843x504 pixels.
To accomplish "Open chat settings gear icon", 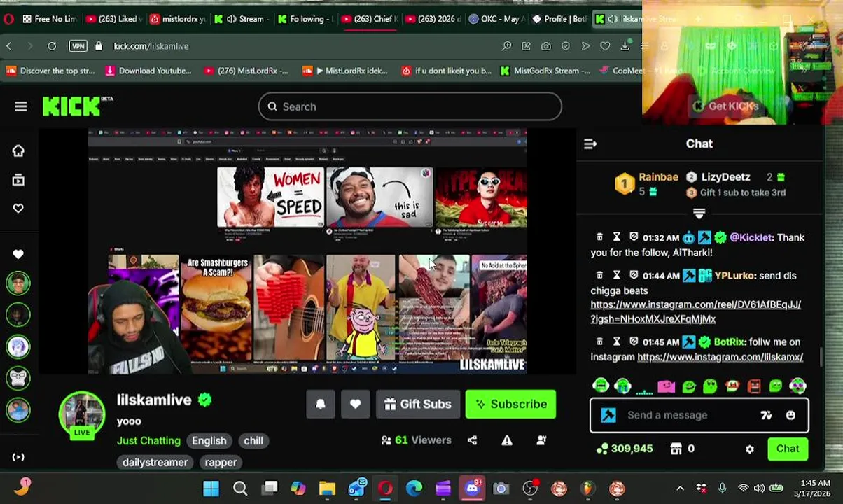I will (x=750, y=449).
